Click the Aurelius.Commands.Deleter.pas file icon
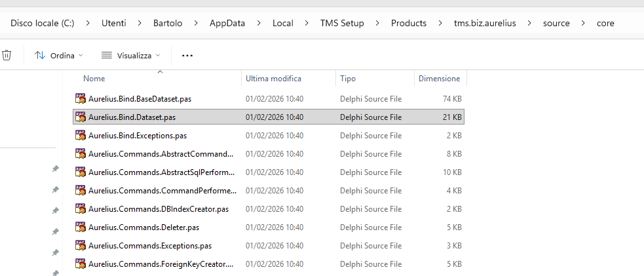The width and height of the screenshot is (644, 276). (81, 227)
